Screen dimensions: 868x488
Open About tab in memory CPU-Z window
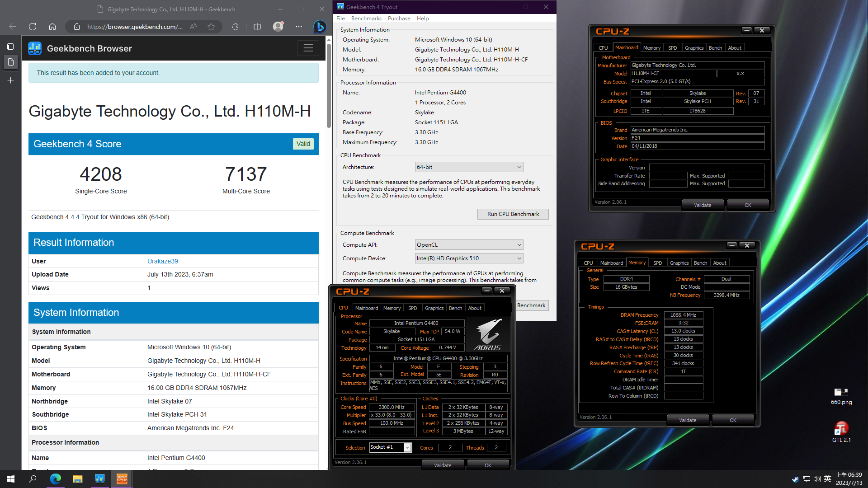coord(720,263)
